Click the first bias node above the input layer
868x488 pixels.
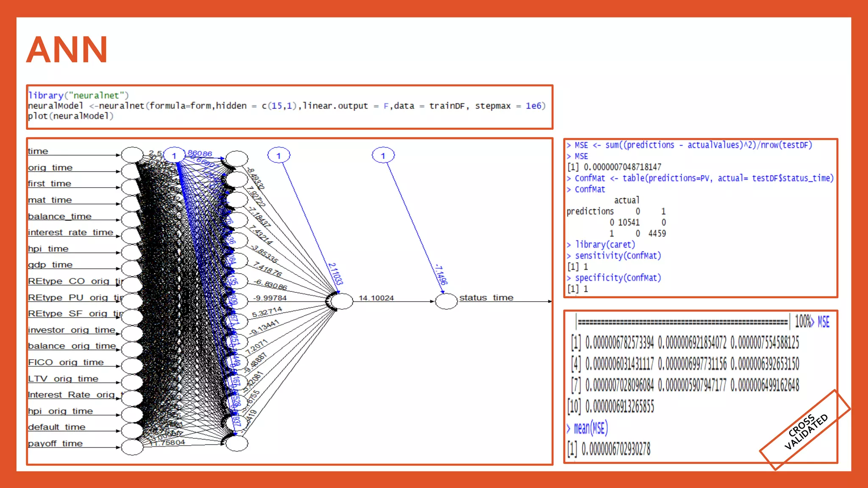coord(174,155)
